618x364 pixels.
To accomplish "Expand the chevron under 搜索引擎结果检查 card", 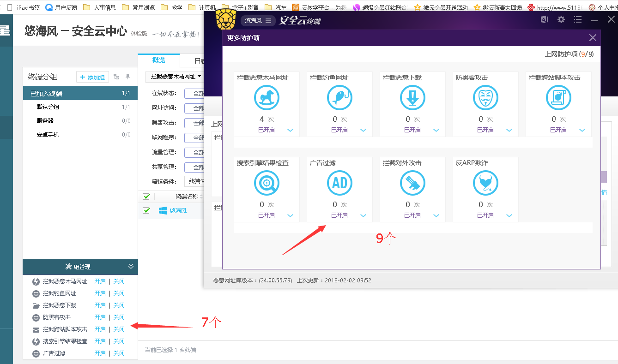I will click(x=290, y=215).
